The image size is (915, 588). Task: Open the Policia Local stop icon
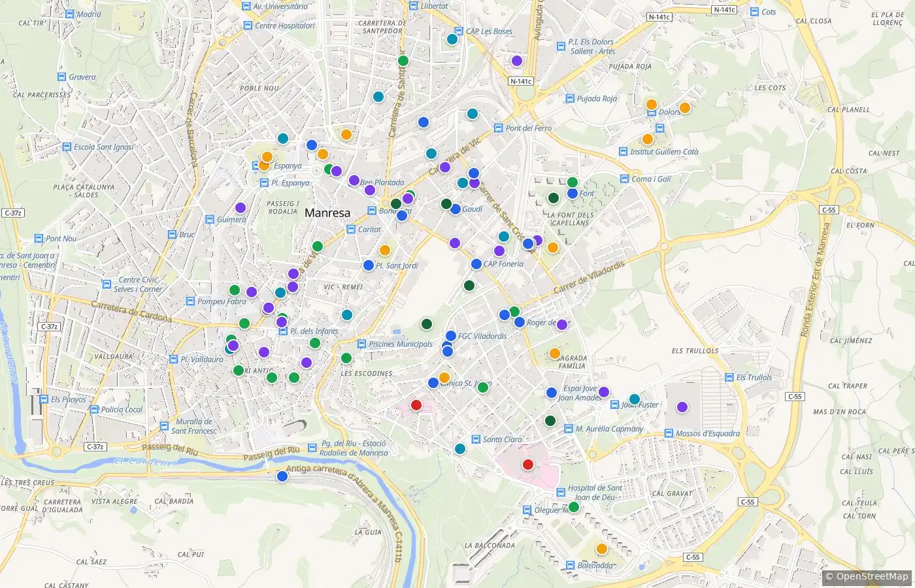pos(93,410)
